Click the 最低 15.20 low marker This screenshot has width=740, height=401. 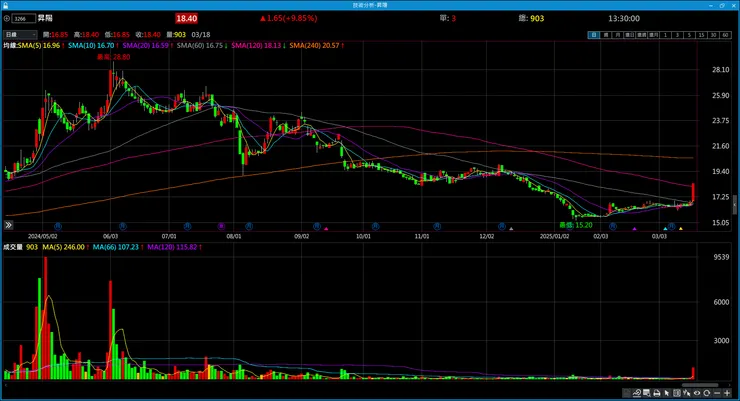coord(576,225)
